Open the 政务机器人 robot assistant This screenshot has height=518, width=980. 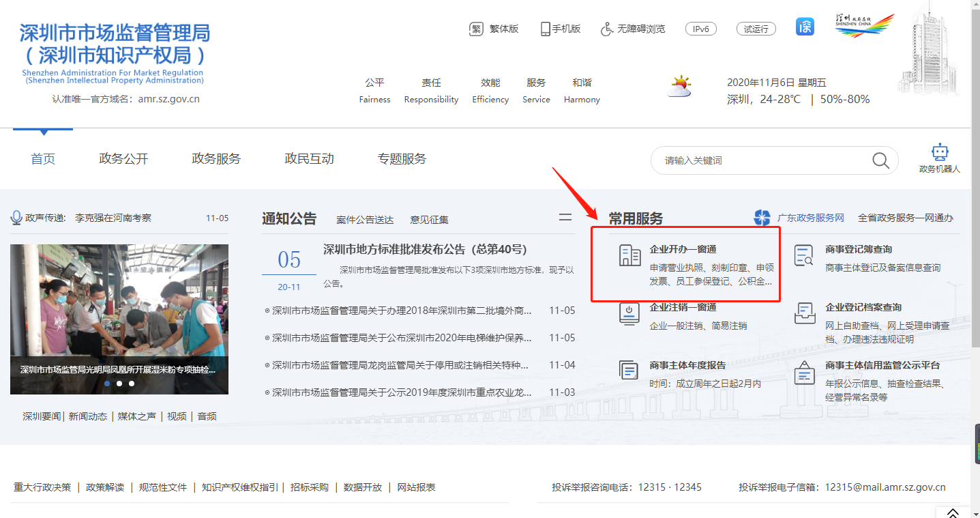(x=940, y=154)
